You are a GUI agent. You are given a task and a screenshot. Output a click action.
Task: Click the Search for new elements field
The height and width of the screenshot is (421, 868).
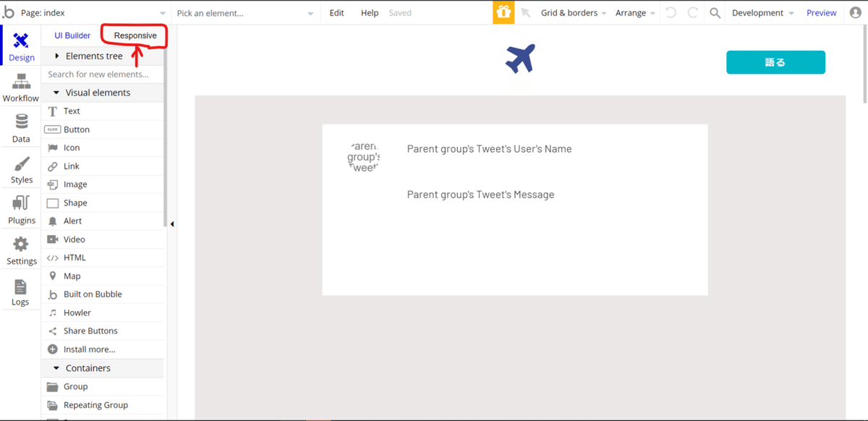tap(101, 74)
